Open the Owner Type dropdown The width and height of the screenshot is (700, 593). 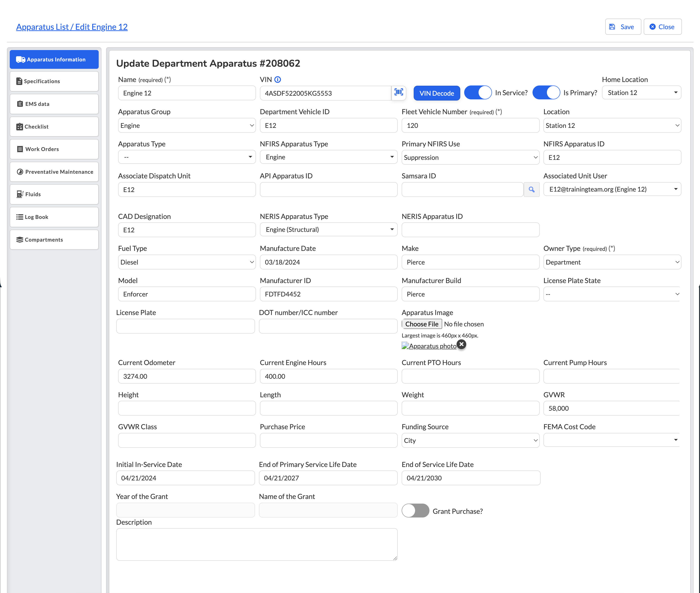(x=612, y=262)
